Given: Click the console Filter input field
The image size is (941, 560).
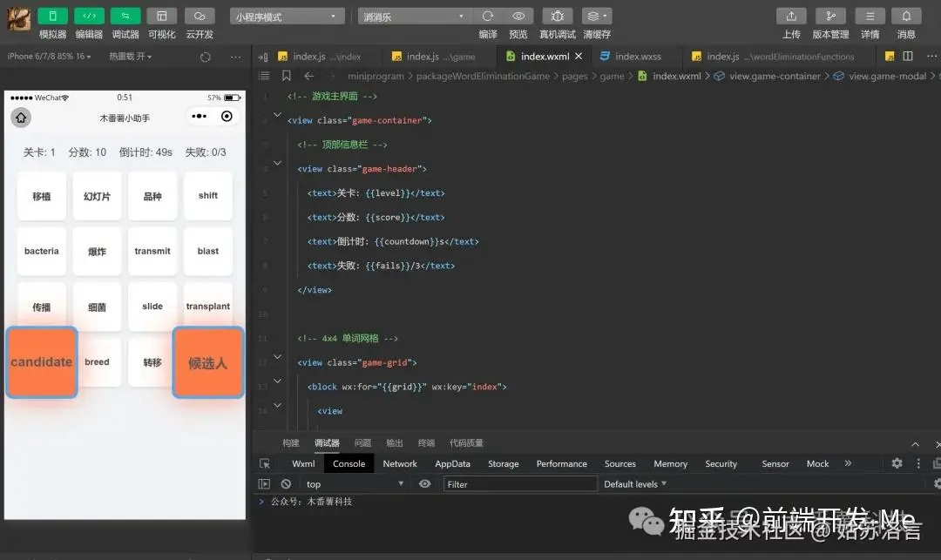Looking at the screenshot, I should point(520,484).
